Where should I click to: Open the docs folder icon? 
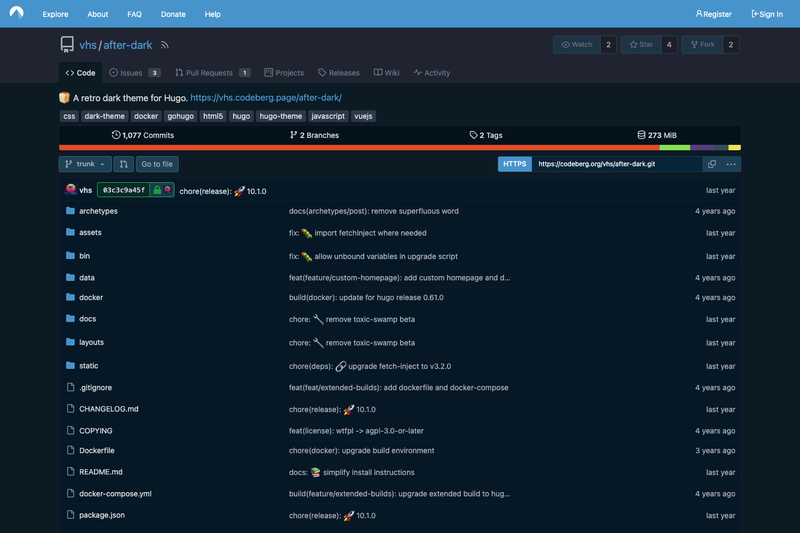[70, 318]
